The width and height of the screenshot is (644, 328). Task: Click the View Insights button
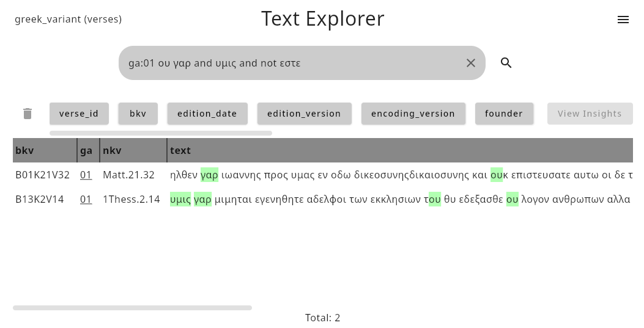[590, 114]
